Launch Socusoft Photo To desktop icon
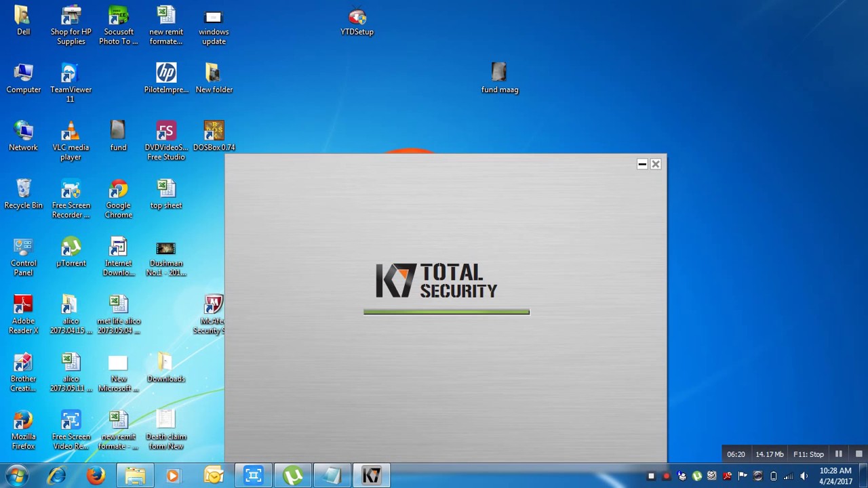Image resolution: width=868 pixels, height=488 pixels. [119, 26]
